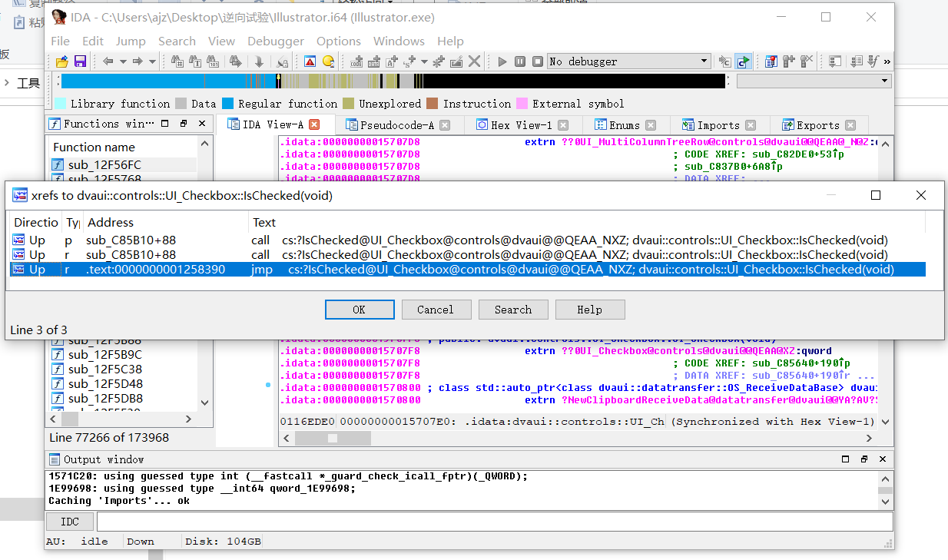
Task: Open the No debugger dropdown
Action: click(x=629, y=61)
